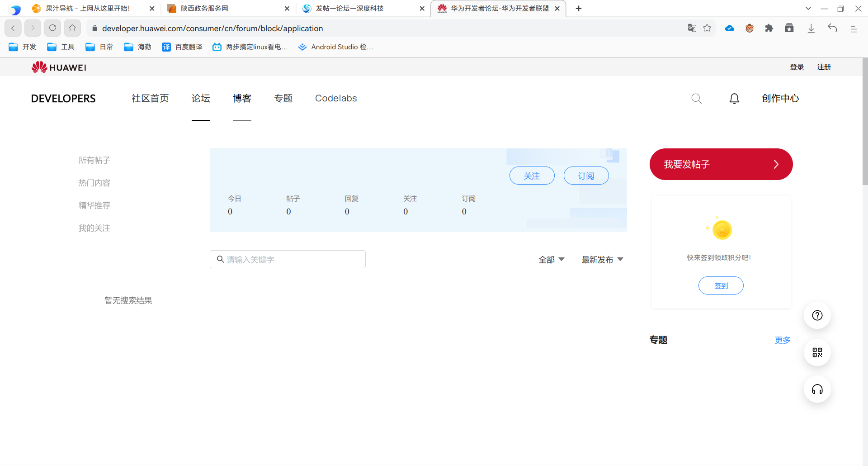Screen dimensions: 868x466
Task: Open the tab list chevron in title bar
Action: [x=808, y=9]
